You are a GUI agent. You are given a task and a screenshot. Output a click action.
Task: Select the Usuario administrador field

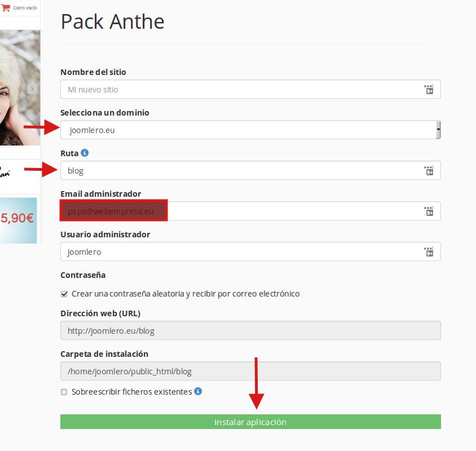(x=250, y=251)
